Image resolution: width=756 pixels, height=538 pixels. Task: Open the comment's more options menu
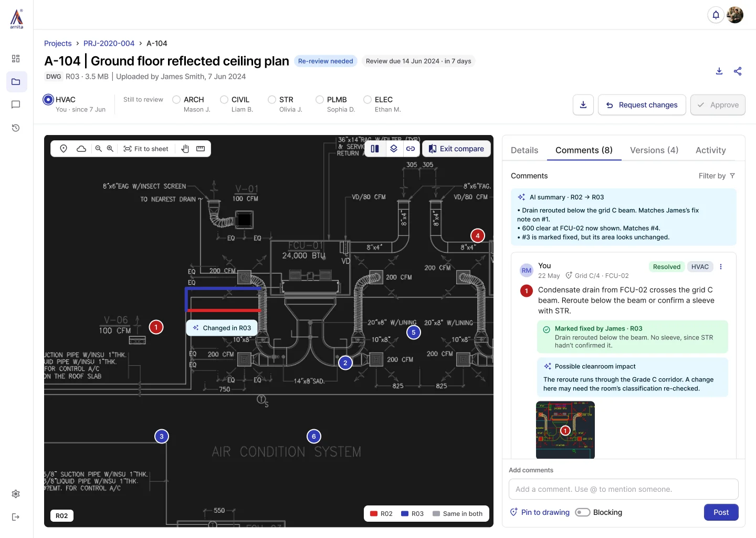tap(721, 267)
